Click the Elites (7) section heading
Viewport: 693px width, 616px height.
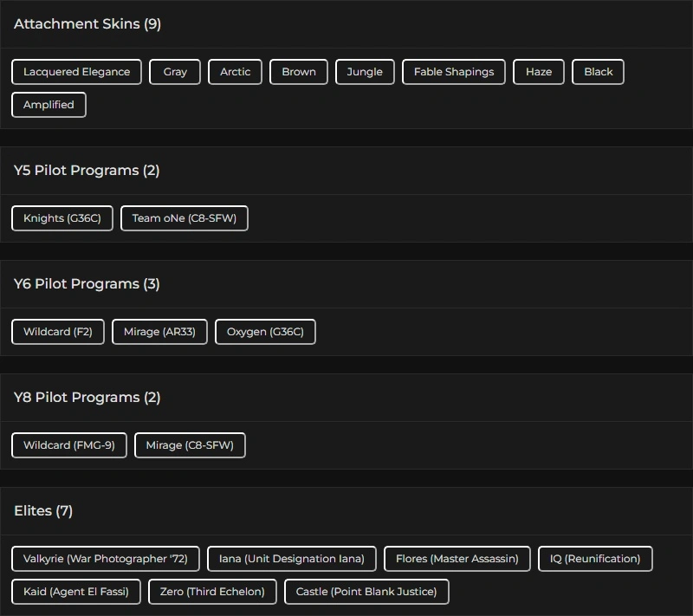pos(43,511)
